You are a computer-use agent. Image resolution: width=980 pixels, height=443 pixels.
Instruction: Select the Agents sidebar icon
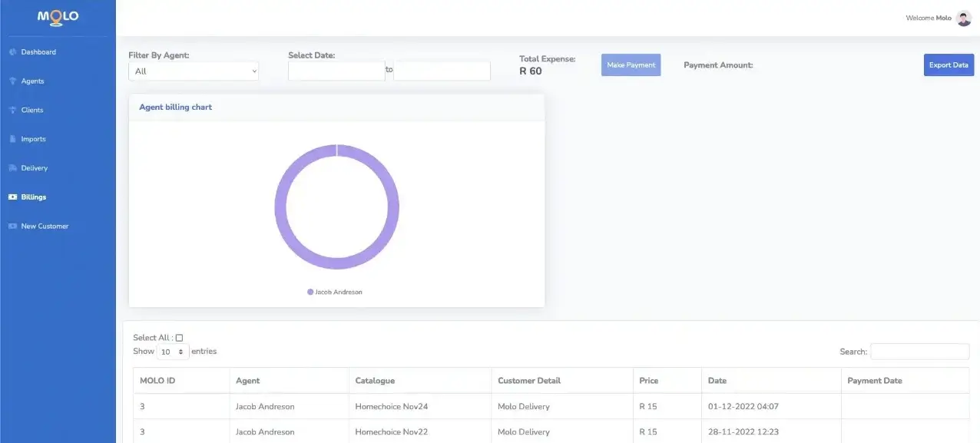click(x=12, y=81)
